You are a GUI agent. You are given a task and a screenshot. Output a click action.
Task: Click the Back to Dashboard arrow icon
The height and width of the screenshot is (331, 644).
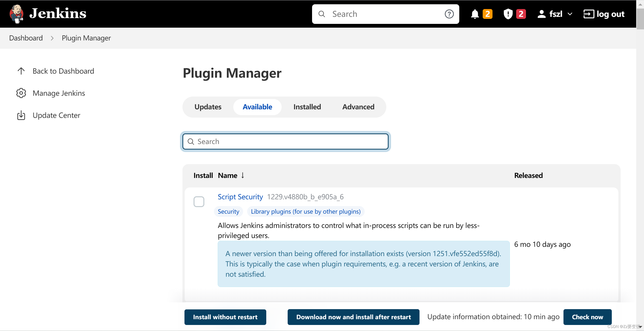click(x=21, y=71)
